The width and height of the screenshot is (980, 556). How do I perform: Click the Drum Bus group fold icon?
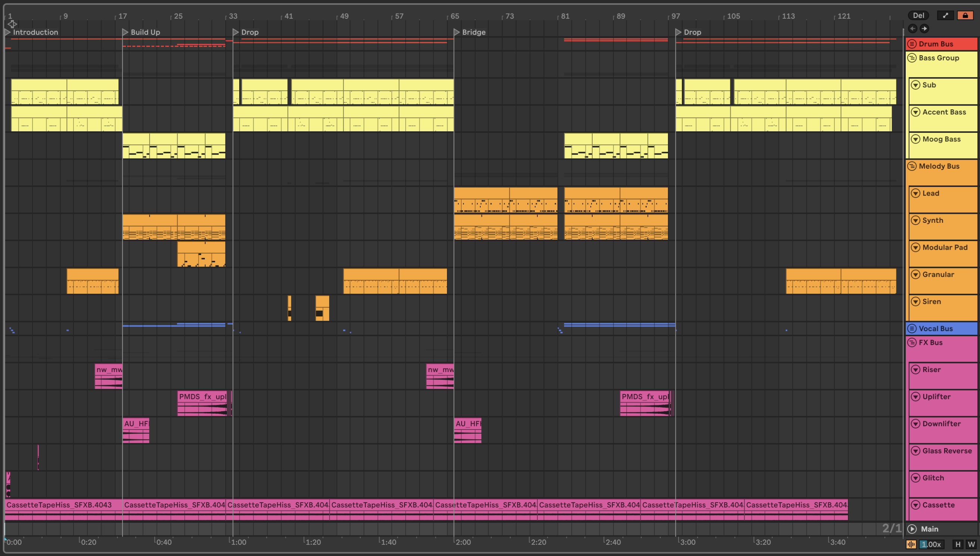(912, 44)
